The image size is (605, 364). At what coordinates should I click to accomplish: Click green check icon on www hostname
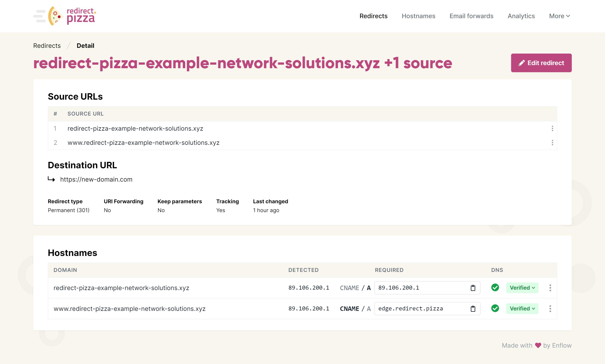pos(495,308)
